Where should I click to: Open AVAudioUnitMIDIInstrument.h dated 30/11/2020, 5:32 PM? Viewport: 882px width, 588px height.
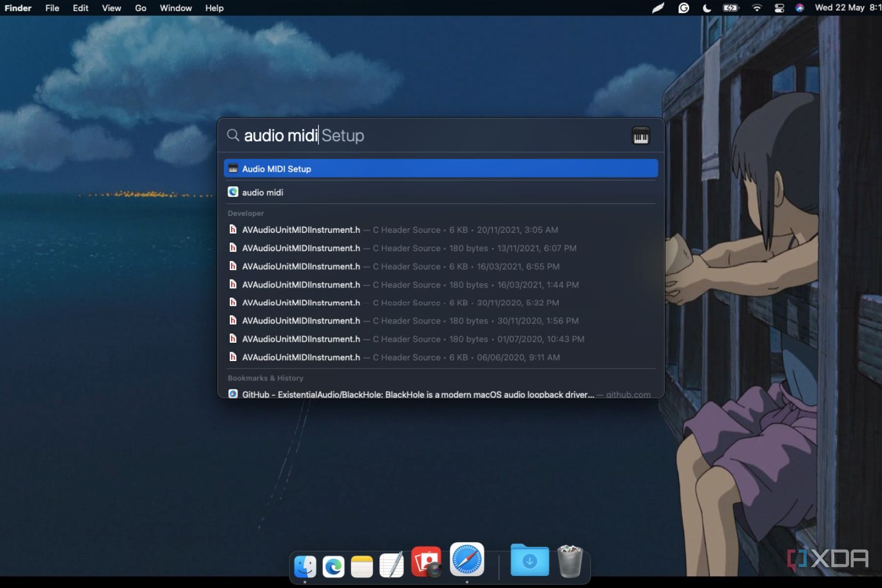[x=440, y=303]
